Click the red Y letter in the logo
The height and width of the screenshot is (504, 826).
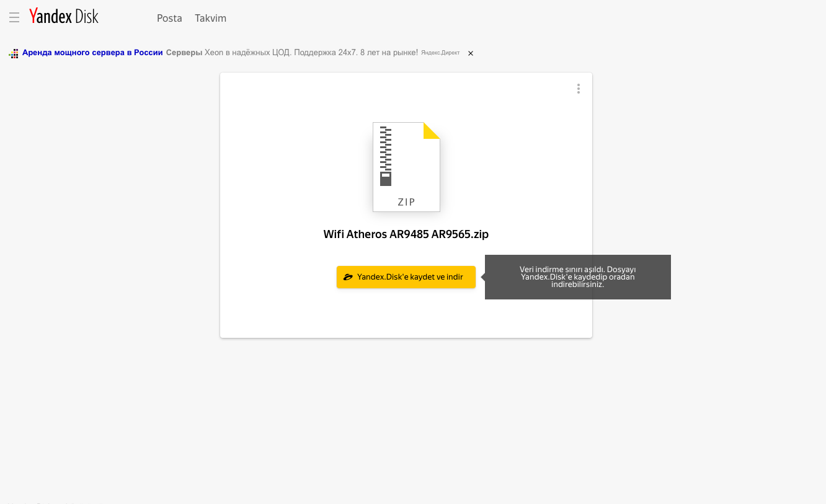(34, 15)
